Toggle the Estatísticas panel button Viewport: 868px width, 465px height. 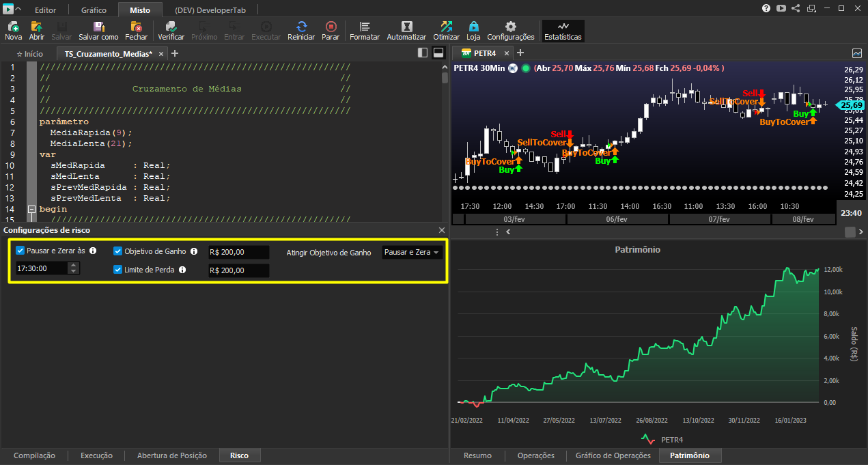563,31
